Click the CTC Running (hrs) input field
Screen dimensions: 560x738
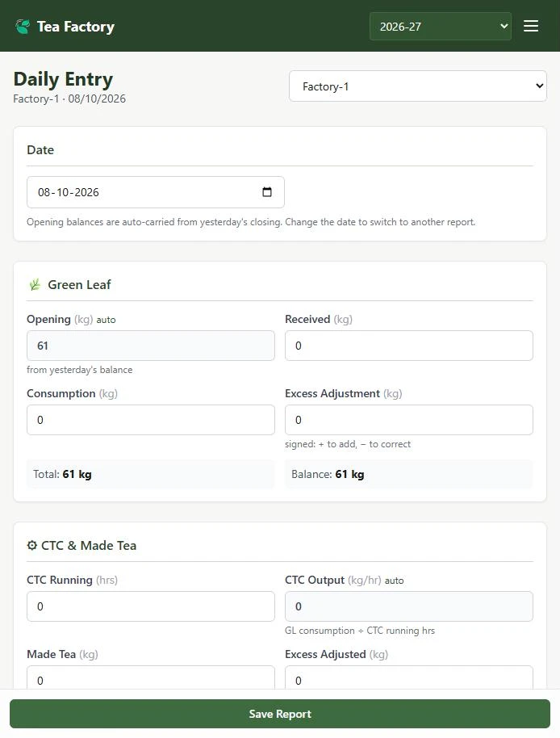[x=150, y=606]
